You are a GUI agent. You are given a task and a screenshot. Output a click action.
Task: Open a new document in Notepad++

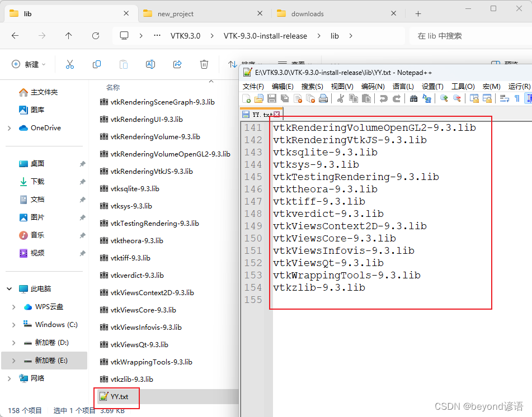(247, 98)
